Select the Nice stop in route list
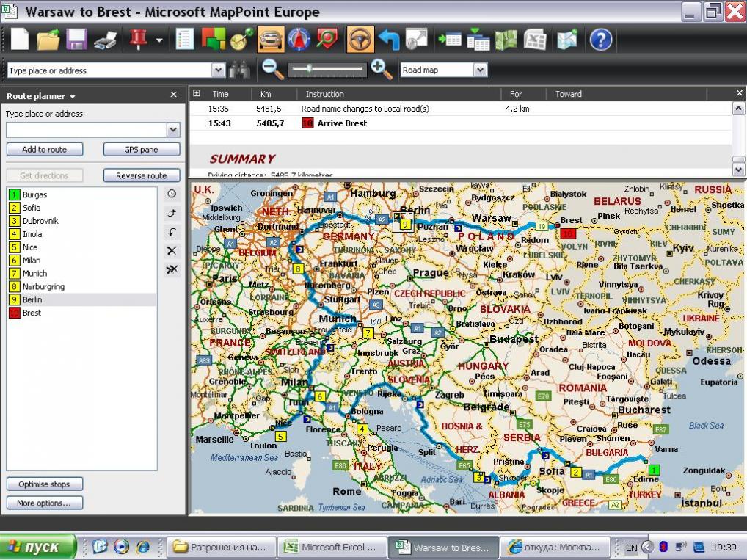Screen dimensions: 747x560 tap(82, 247)
